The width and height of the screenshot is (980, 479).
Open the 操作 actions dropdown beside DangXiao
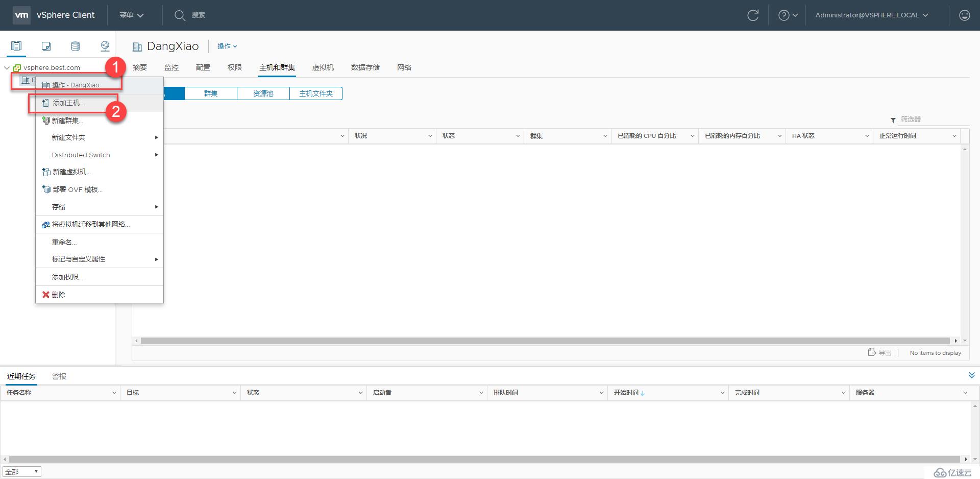227,46
